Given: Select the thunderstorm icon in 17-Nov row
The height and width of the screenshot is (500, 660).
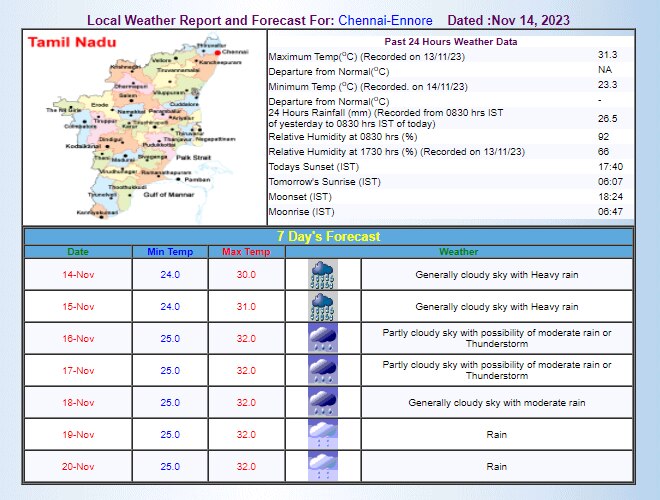Looking at the screenshot, I should pyautogui.click(x=322, y=370).
